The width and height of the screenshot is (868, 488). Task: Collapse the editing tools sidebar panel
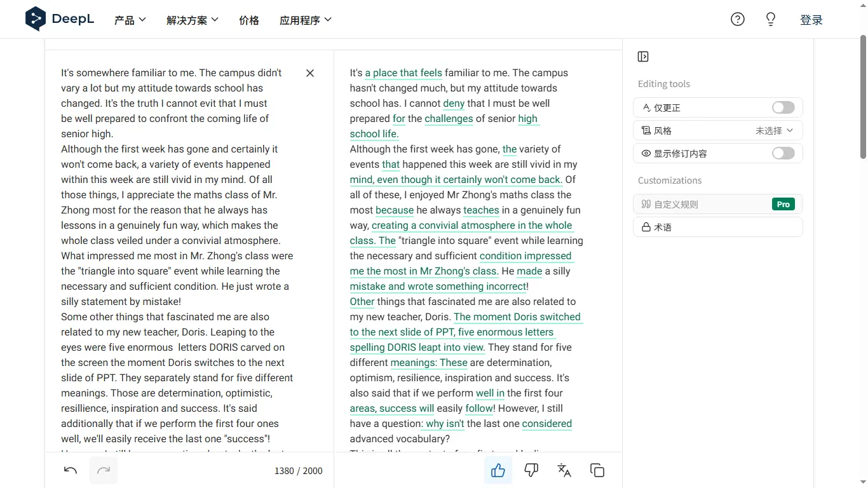pyautogui.click(x=643, y=57)
